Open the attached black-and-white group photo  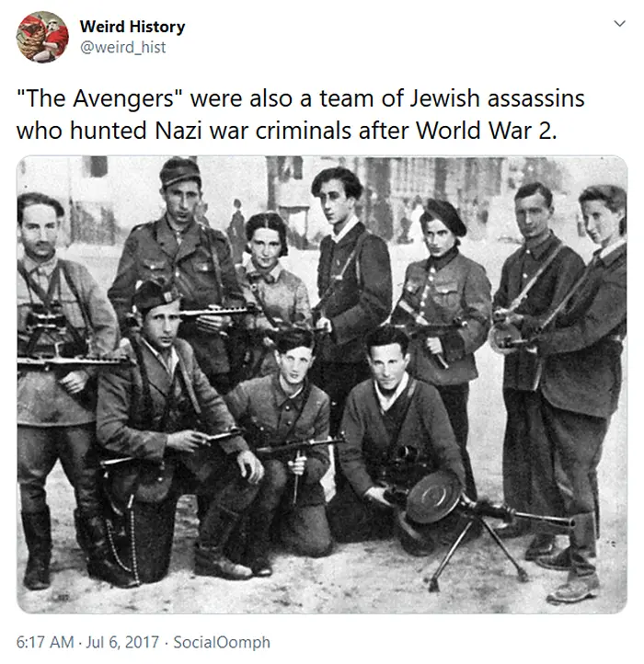[x=322, y=384]
